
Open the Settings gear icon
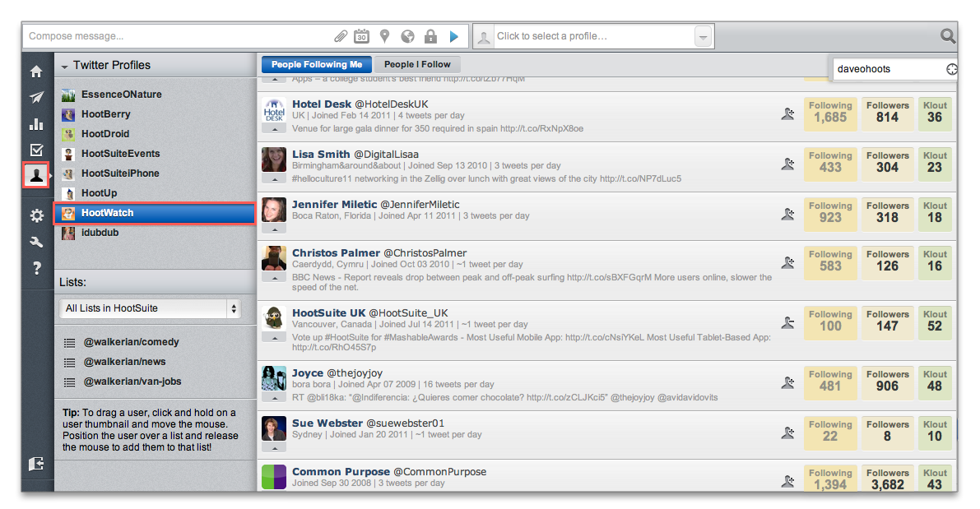point(37,216)
